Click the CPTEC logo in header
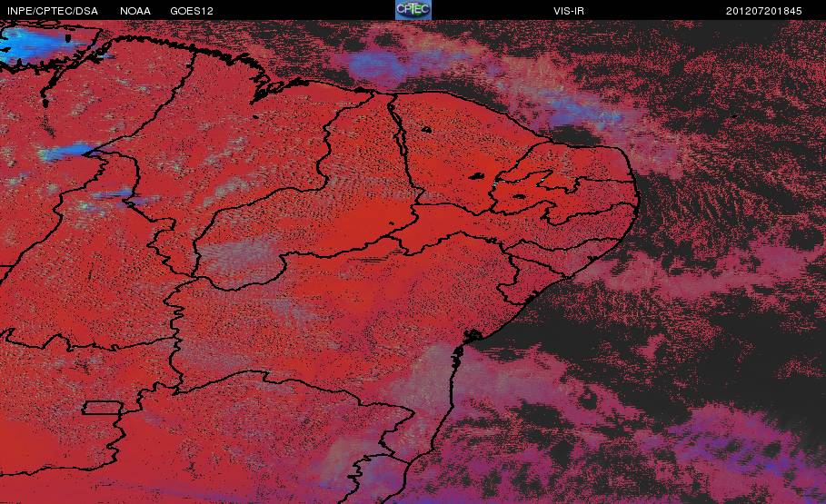Viewport: 826px width, 504px height. 413,10
